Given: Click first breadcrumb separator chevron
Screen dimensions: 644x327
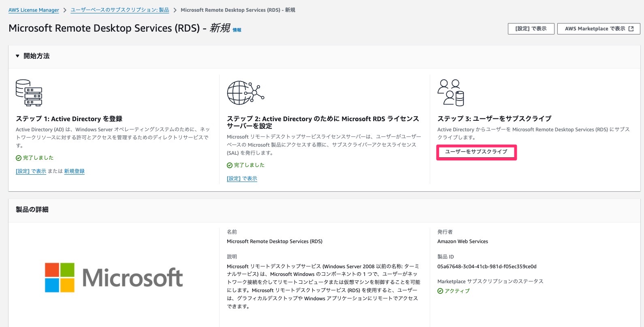Looking at the screenshot, I should [x=65, y=10].
